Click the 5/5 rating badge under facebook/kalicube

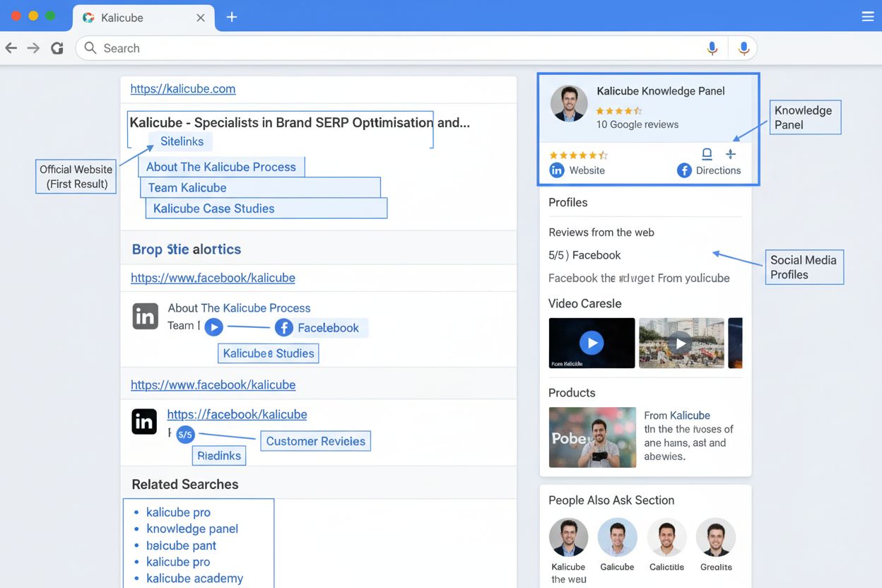(x=184, y=435)
